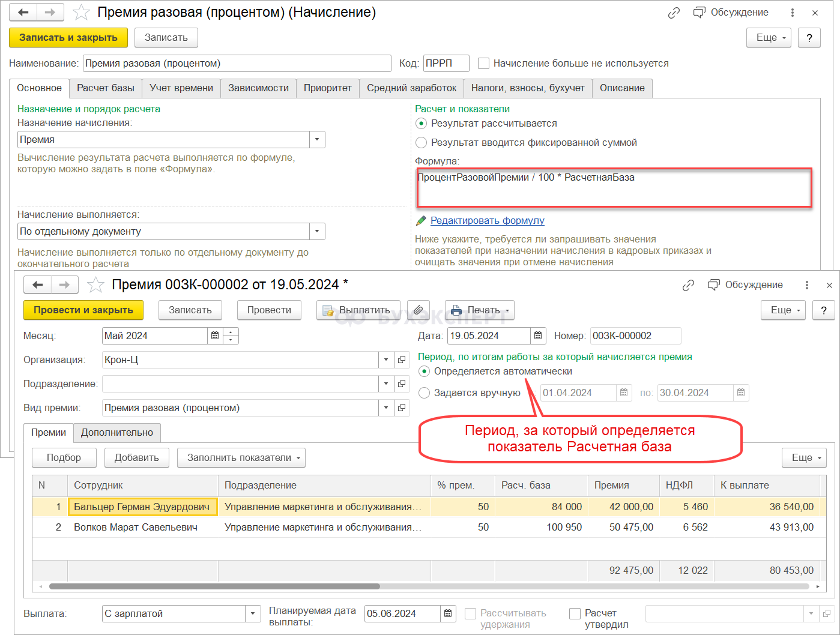Open calendar for Планируемая дата выплаты
Viewport: 840px width, 635px height.
[448, 613]
